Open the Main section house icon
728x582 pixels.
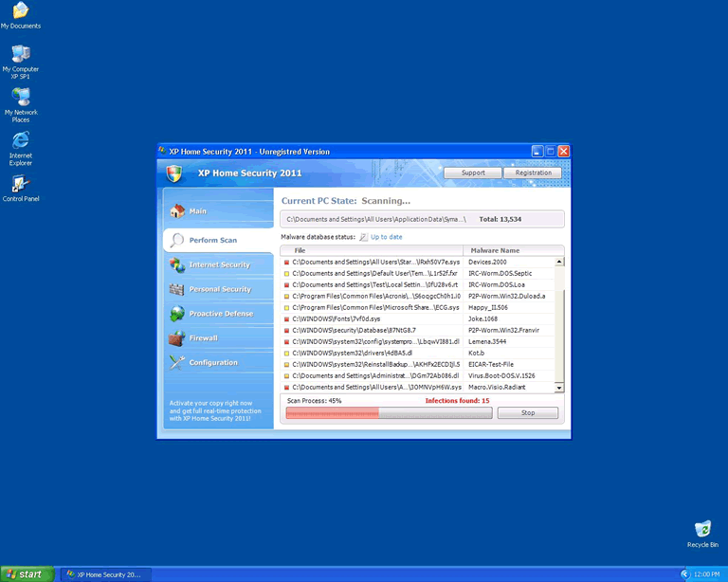click(x=176, y=211)
